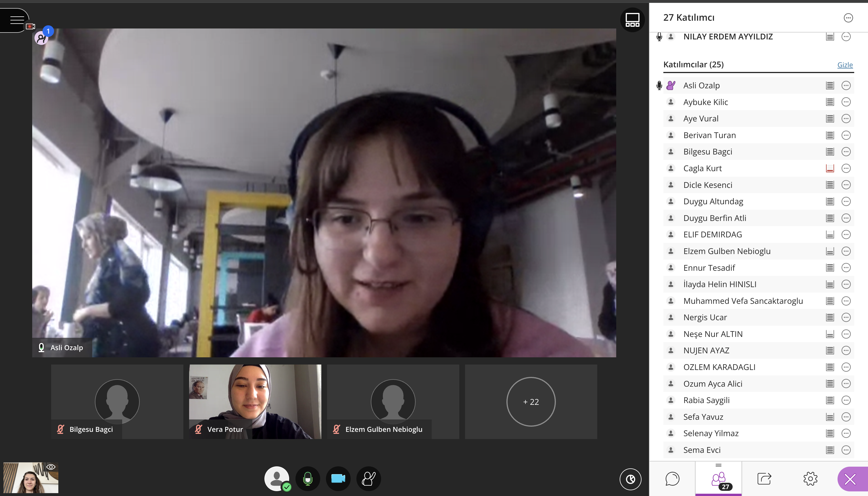Check ELIF DEMIRDAG's connection status icon

tap(830, 235)
